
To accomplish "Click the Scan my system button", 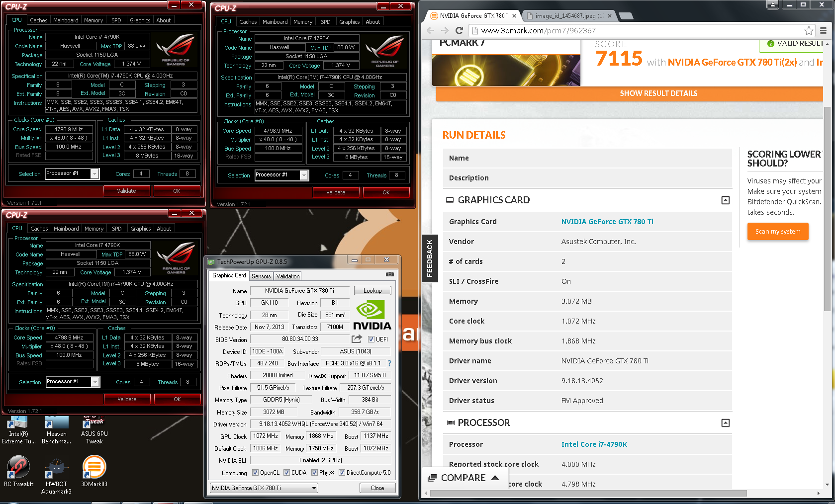I will (x=778, y=231).
